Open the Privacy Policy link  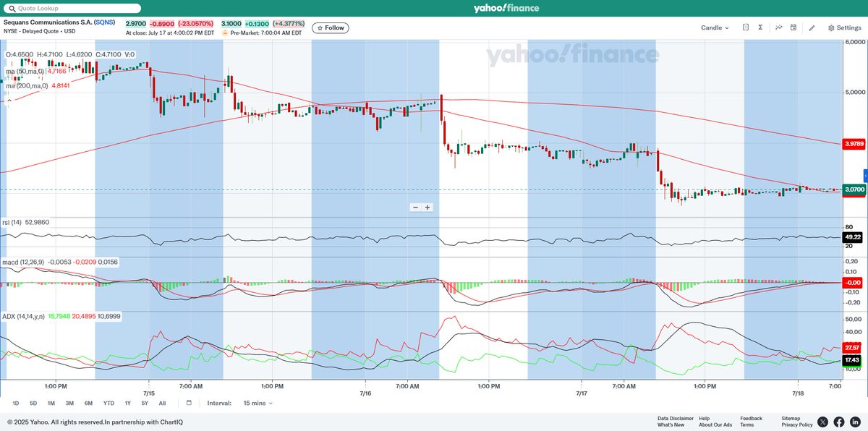797,424
